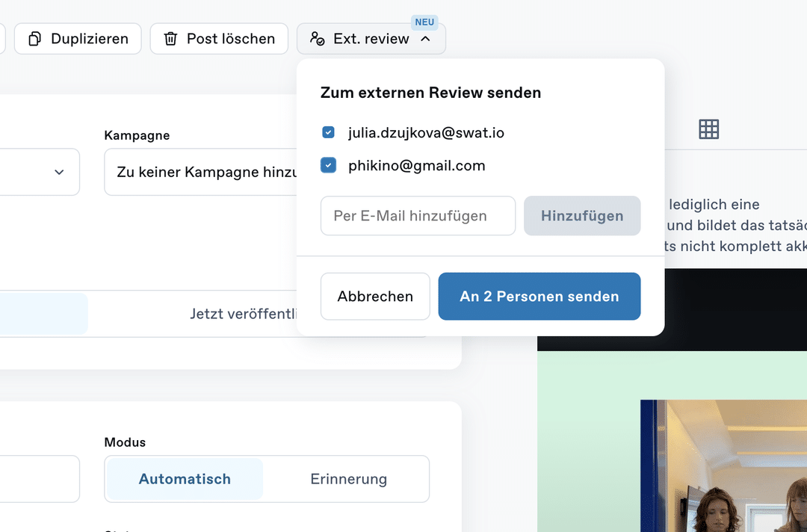Screen dimensions: 807x532
Task: Click the empty input field left of Modus
Action: coord(40,479)
